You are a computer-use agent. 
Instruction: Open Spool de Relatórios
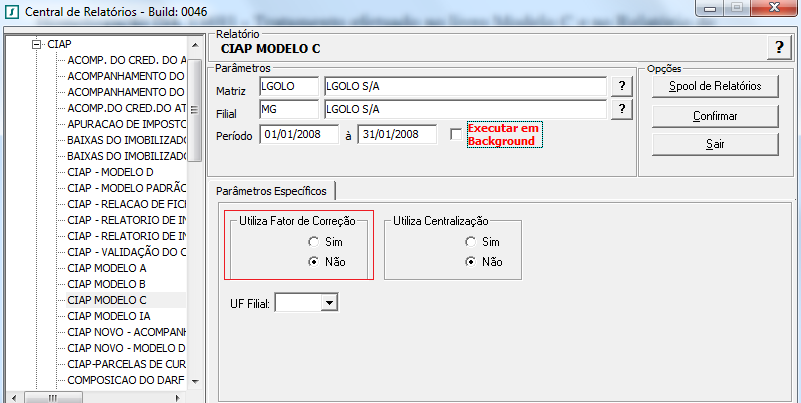pyautogui.click(x=715, y=86)
